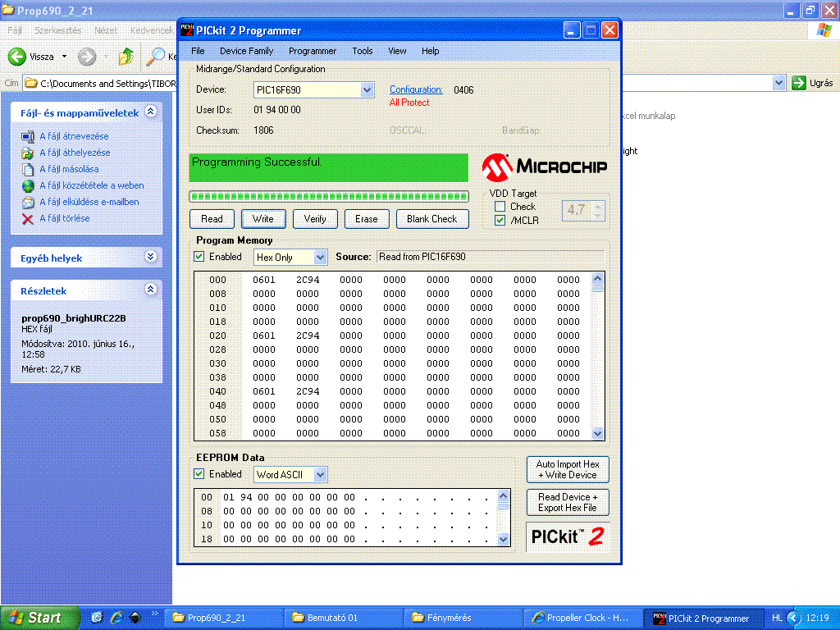The image size is (840, 630).
Task: Toggle the /MCLR checkbox
Action: coord(500,220)
